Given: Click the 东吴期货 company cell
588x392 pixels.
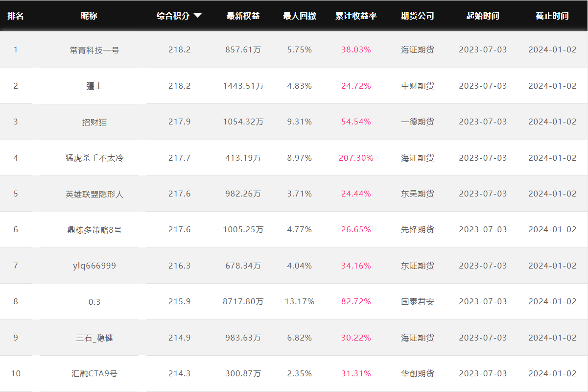Looking at the screenshot, I should coord(418,194).
